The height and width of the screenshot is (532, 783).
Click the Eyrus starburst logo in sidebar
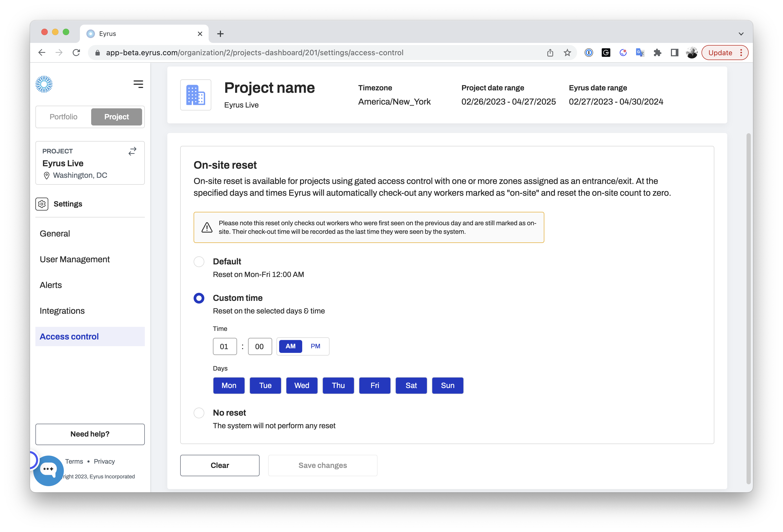[x=44, y=84]
